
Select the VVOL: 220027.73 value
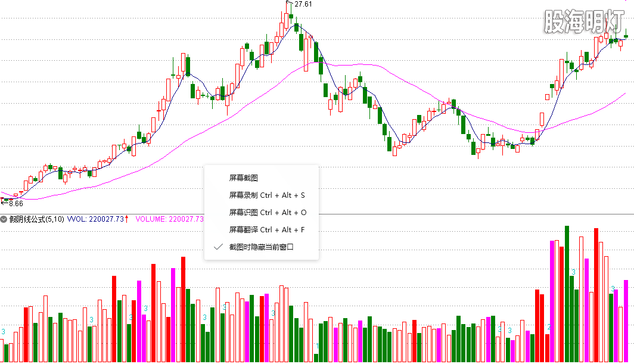95,219
